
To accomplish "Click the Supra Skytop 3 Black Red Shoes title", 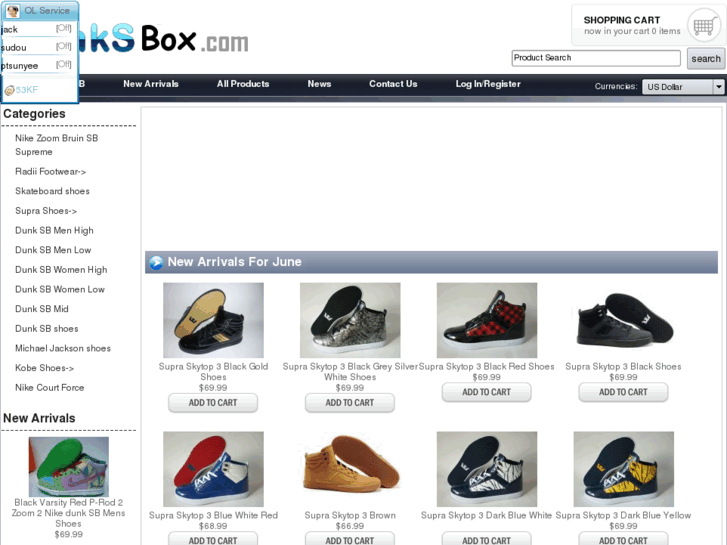I will [487, 366].
